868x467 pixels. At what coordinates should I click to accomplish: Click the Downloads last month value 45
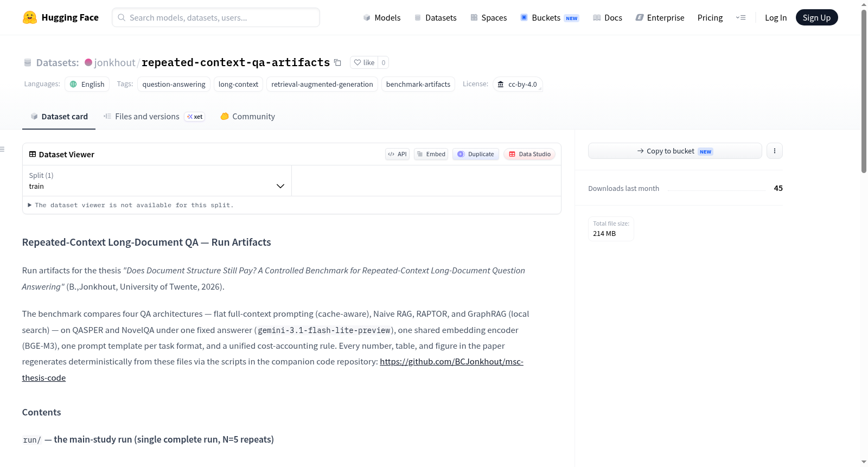778,188
